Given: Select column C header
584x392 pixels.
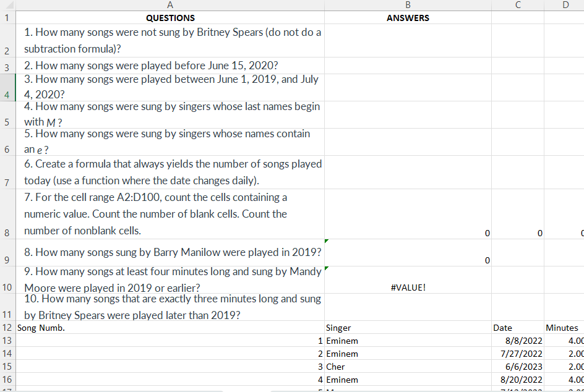Looking at the screenshot, I should coord(517,5).
